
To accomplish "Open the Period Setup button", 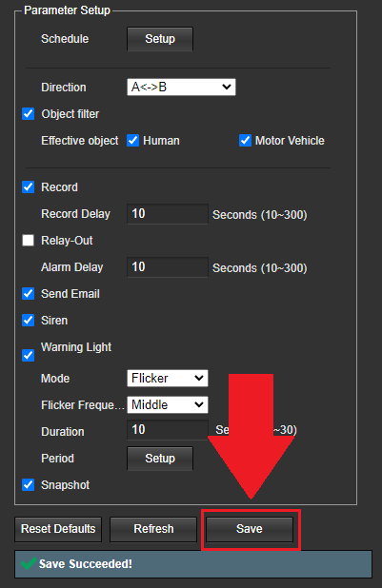I will (160, 459).
